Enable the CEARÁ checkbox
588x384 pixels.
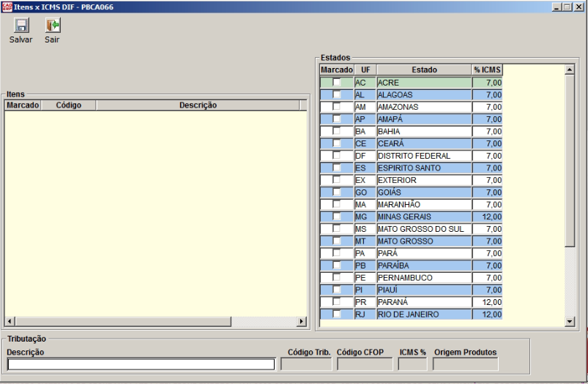pos(336,143)
